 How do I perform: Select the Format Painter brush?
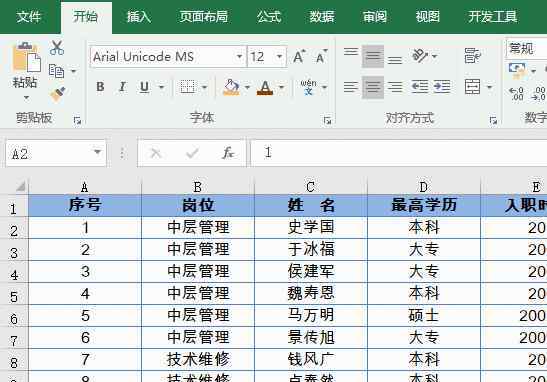coord(58,93)
